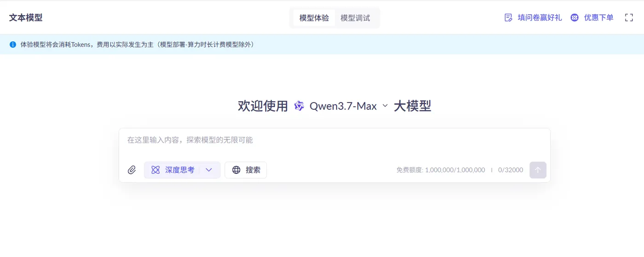The image size is (644, 257).
Task: Enable the 搜索 web search option
Action: click(246, 170)
